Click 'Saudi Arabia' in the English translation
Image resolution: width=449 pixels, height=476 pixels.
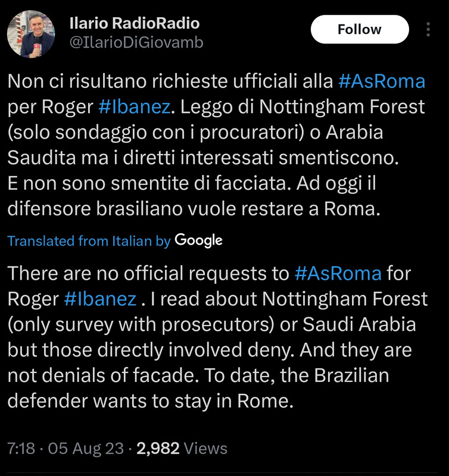(359, 324)
